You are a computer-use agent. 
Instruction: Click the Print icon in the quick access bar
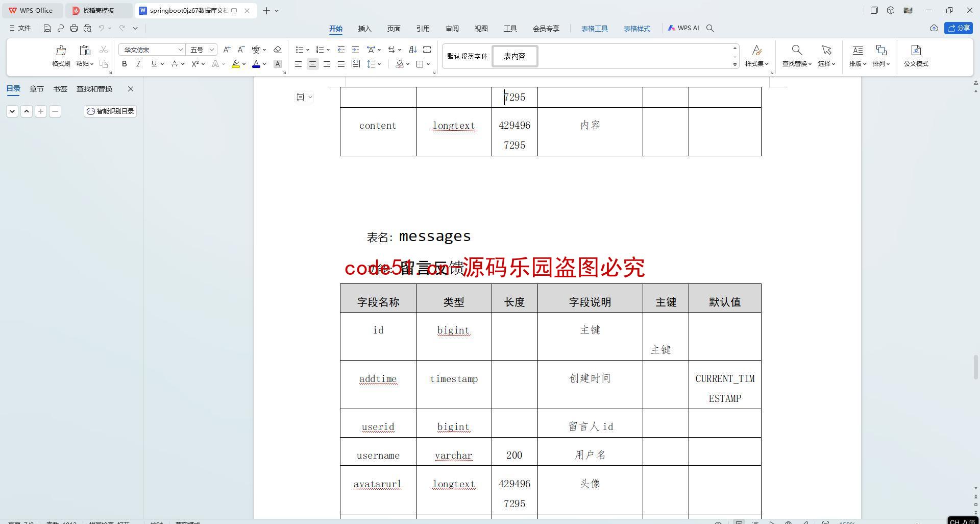(x=74, y=28)
